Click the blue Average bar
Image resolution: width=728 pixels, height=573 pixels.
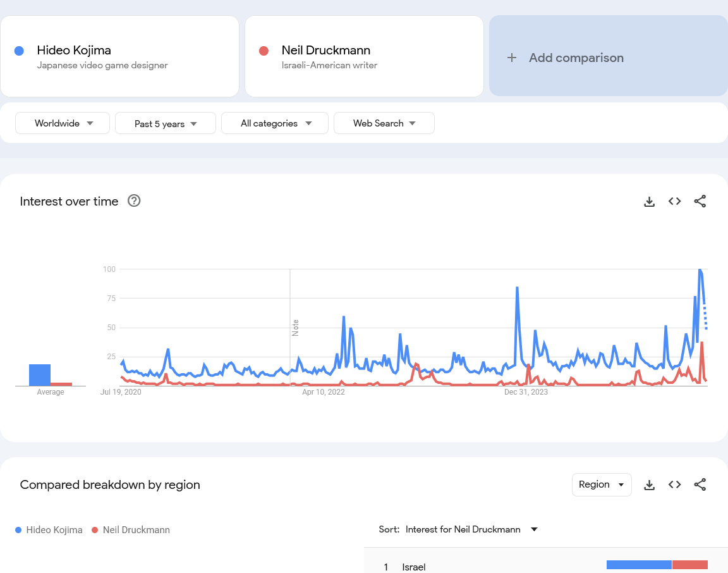click(x=40, y=375)
